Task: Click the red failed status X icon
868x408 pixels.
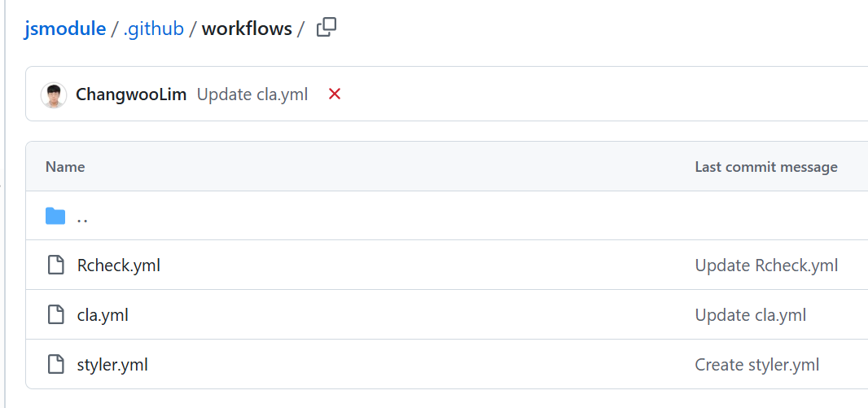Action: click(334, 94)
